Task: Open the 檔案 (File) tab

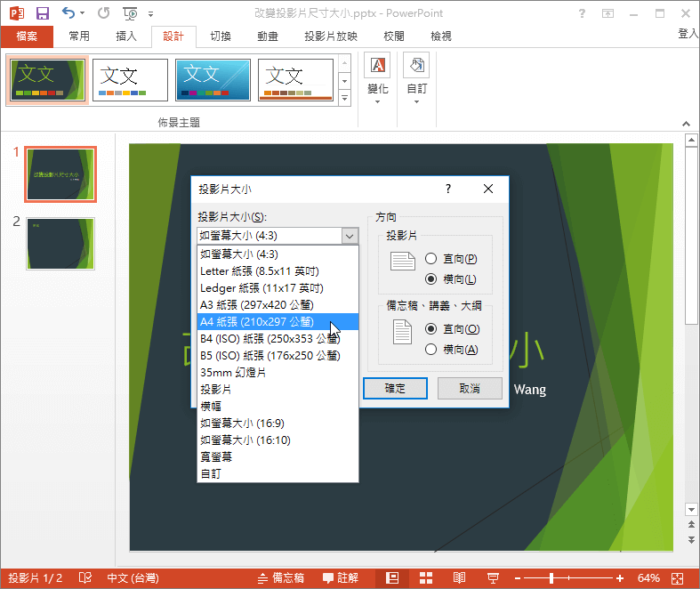Action: 27,36
